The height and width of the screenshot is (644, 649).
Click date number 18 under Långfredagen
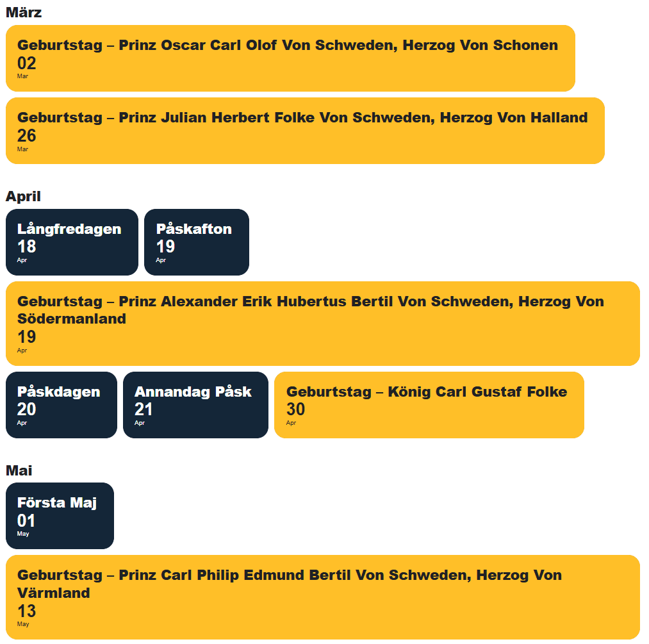[x=27, y=247]
